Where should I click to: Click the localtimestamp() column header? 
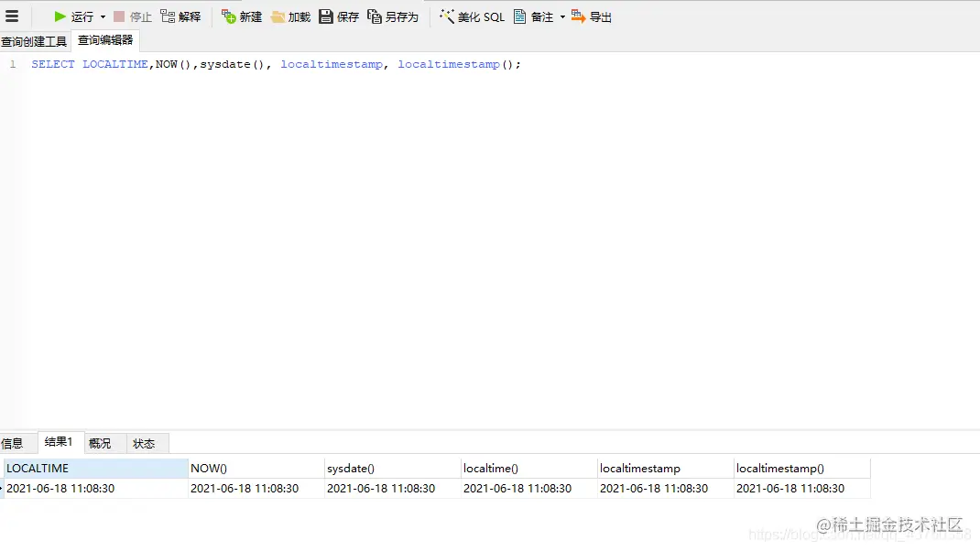click(802, 468)
